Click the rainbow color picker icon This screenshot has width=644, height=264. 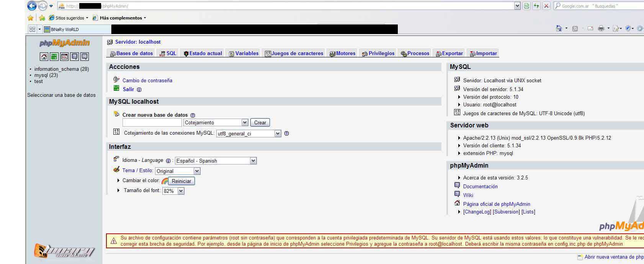[165, 181]
